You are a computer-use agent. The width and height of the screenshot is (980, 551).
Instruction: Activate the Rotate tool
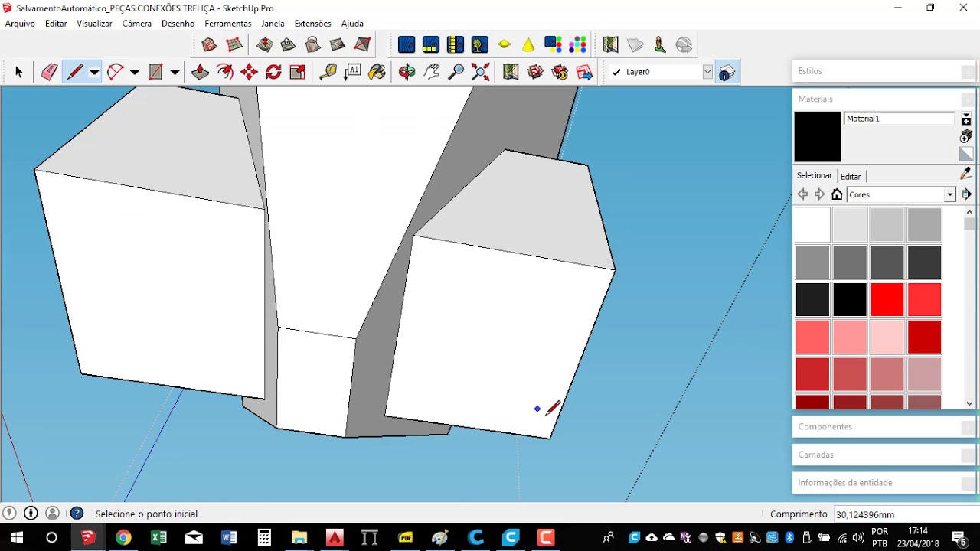pos(273,72)
